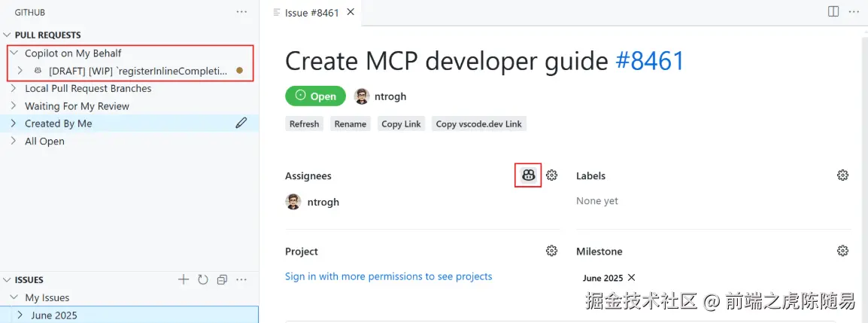Open the Labels gear settings
Image resolution: width=868 pixels, height=323 pixels.
click(x=842, y=175)
